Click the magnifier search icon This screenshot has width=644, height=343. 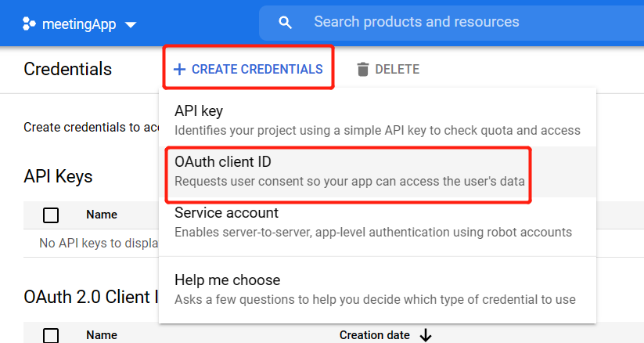click(x=286, y=22)
